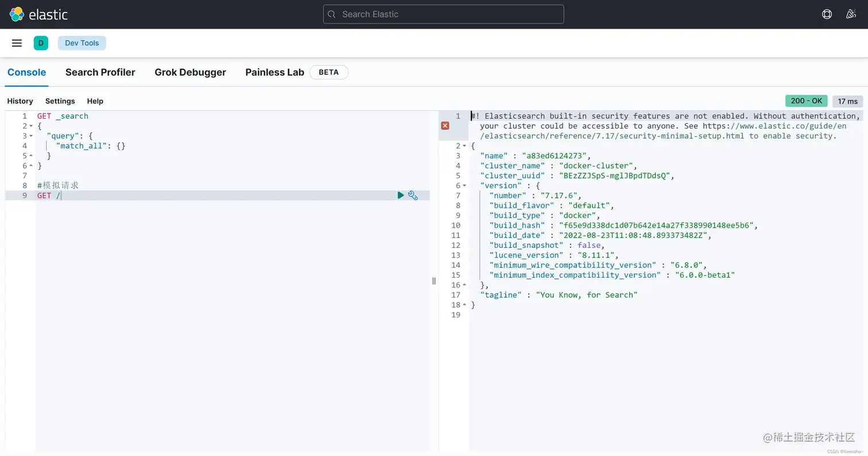Click the build_flavor "default" value
This screenshot has width=868, height=456.
pos(590,205)
